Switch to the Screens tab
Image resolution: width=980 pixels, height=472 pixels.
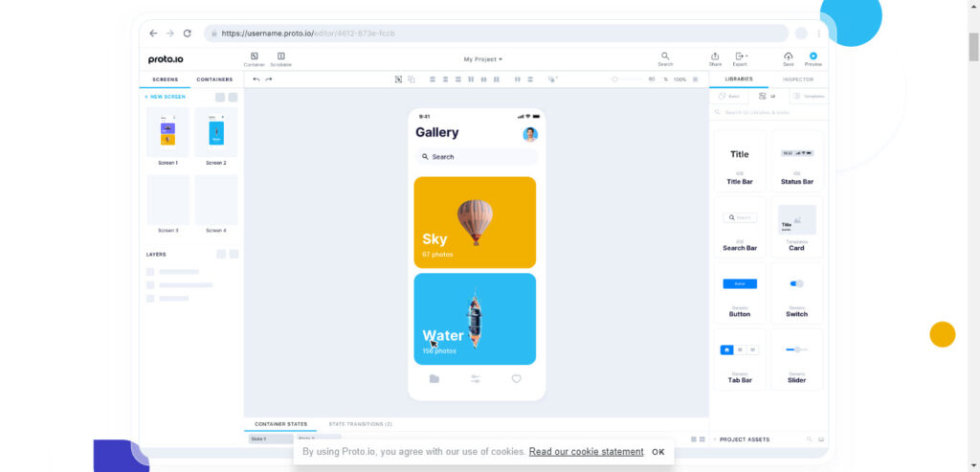[x=165, y=79]
